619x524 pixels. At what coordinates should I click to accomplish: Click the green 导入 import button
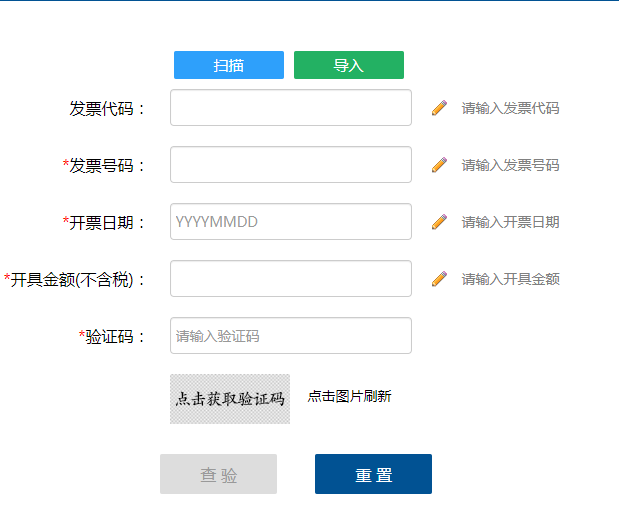click(349, 65)
